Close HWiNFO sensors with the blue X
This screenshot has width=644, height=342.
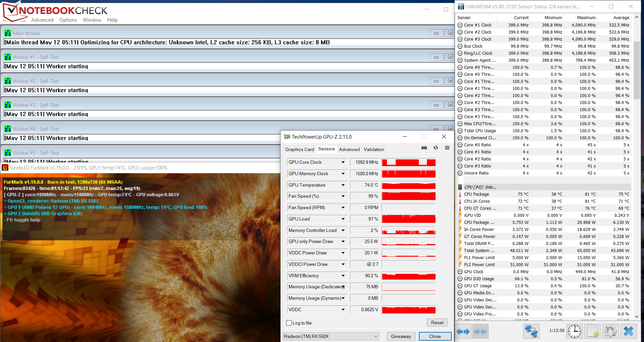point(629,331)
